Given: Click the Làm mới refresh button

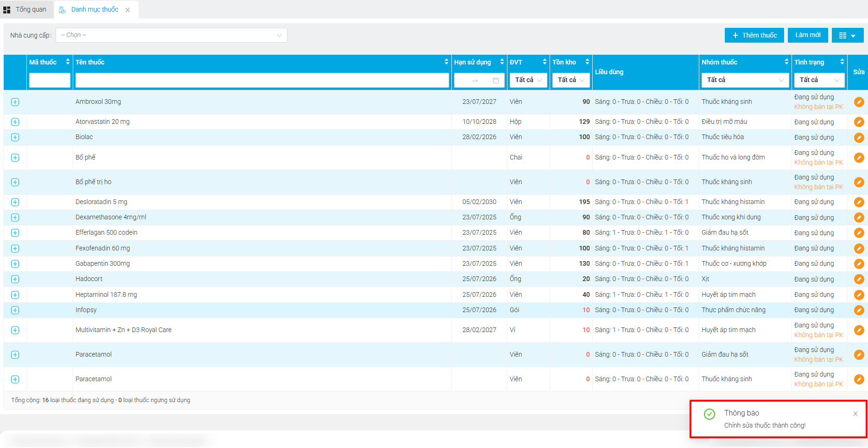Looking at the screenshot, I should pyautogui.click(x=808, y=35).
